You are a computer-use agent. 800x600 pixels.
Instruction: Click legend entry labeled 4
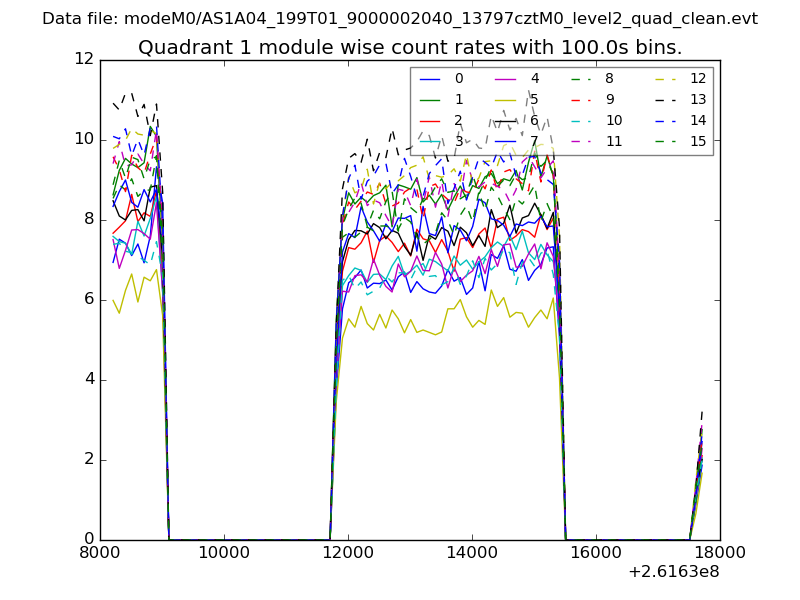pyautogui.click(x=534, y=79)
